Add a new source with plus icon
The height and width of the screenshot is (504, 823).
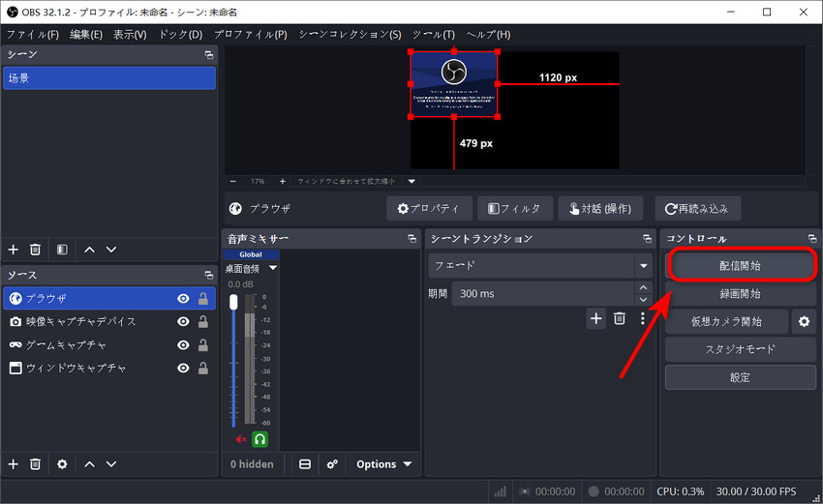click(14, 464)
